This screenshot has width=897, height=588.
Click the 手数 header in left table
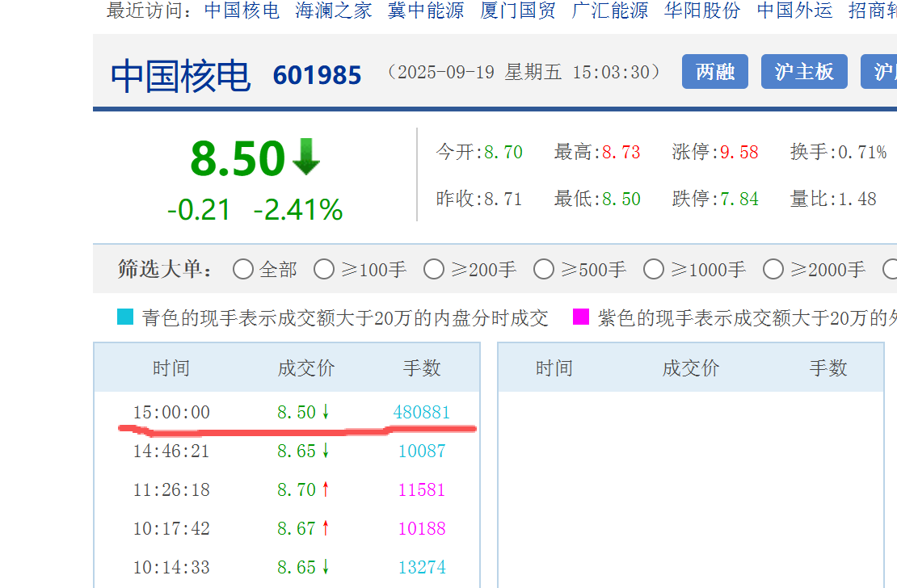[422, 367]
